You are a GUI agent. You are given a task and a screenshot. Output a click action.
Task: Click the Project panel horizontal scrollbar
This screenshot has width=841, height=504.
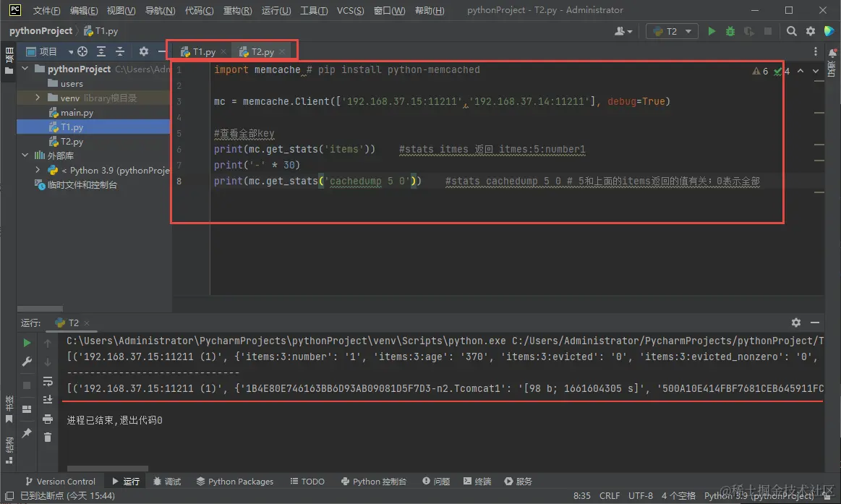[40, 309]
